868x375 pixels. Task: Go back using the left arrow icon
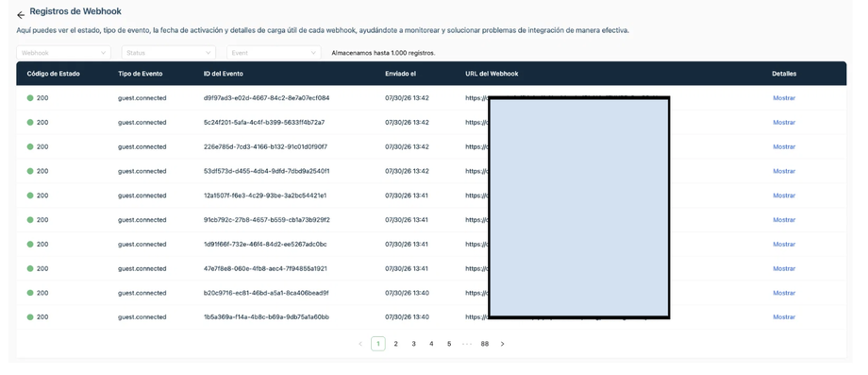pyautogui.click(x=21, y=15)
